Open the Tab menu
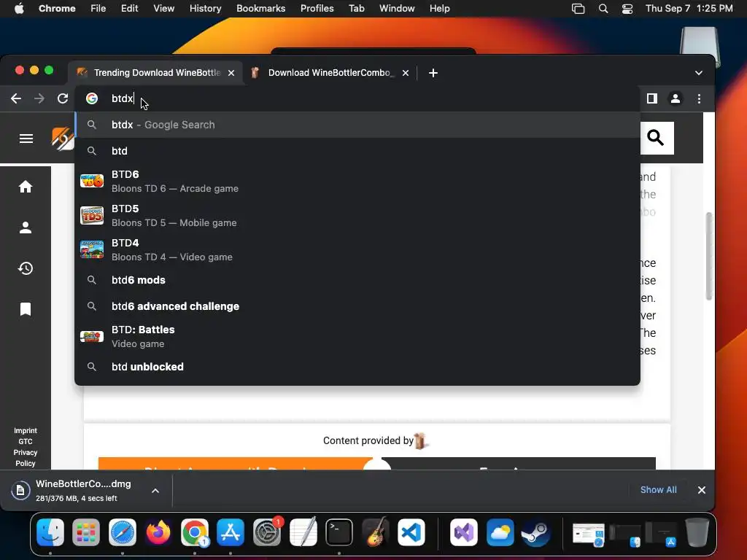The image size is (747, 560). [357, 9]
